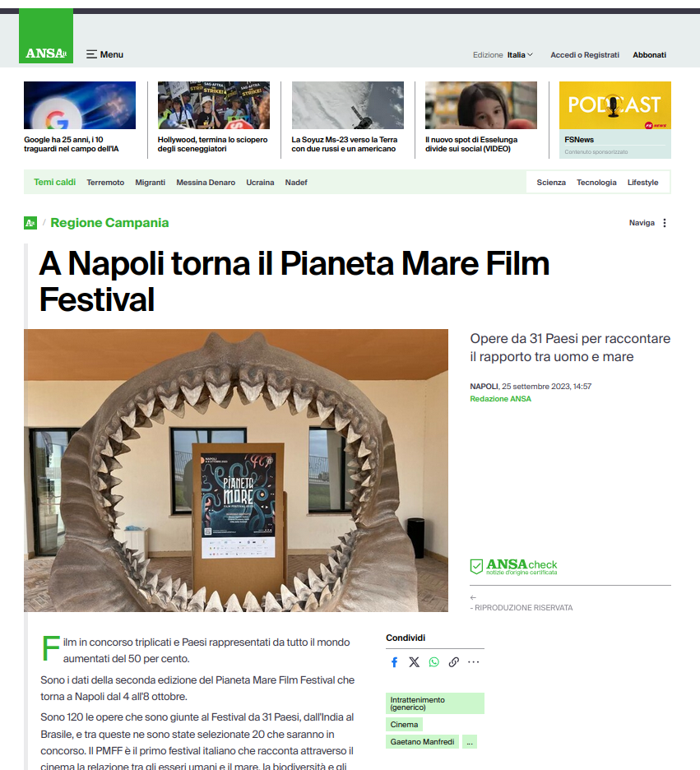Expand hidden tags with the ellipsis tag

click(470, 741)
